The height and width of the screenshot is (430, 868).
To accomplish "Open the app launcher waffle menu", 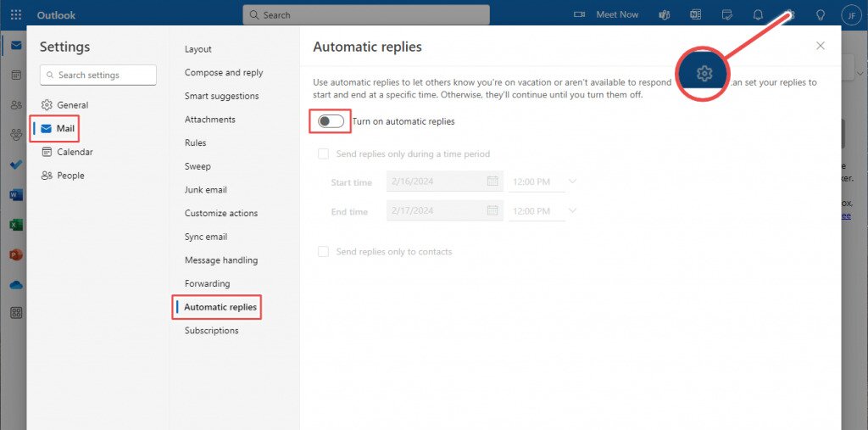I will click(x=15, y=15).
